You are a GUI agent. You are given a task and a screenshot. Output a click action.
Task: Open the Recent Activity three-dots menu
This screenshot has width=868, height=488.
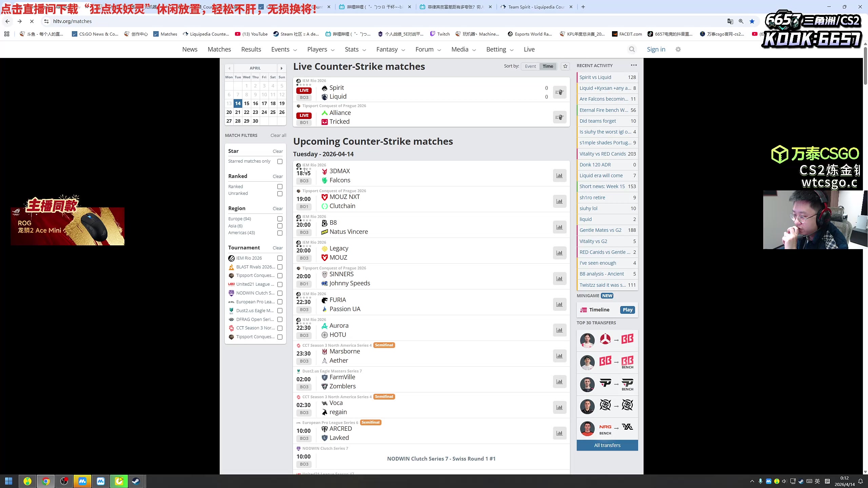tap(634, 65)
